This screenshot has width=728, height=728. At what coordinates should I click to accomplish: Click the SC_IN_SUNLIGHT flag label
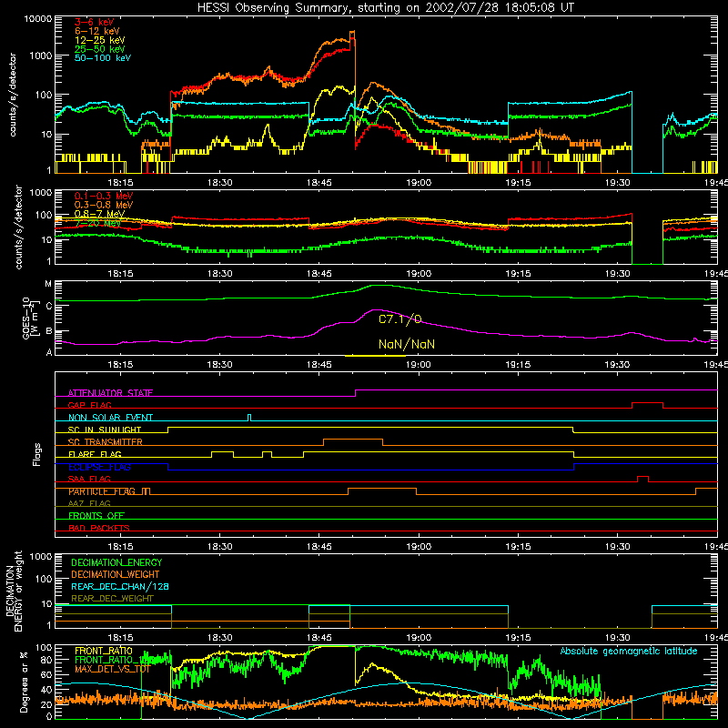(x=105, y=430)
